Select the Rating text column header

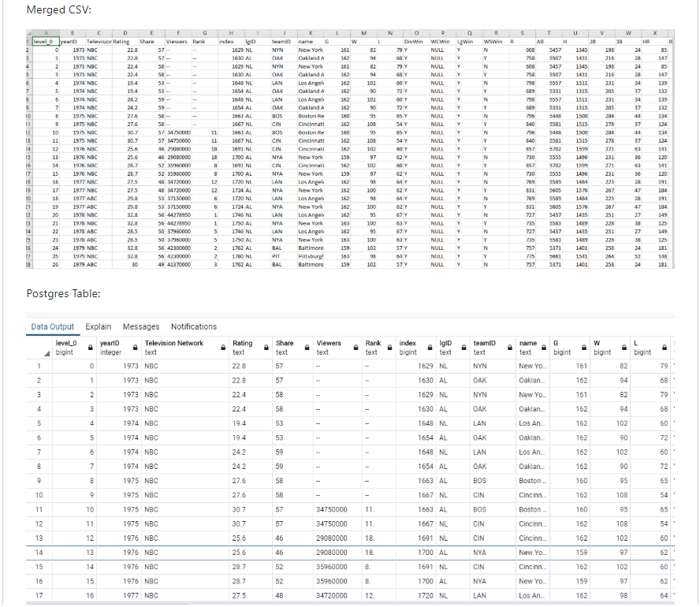(251, 348)
